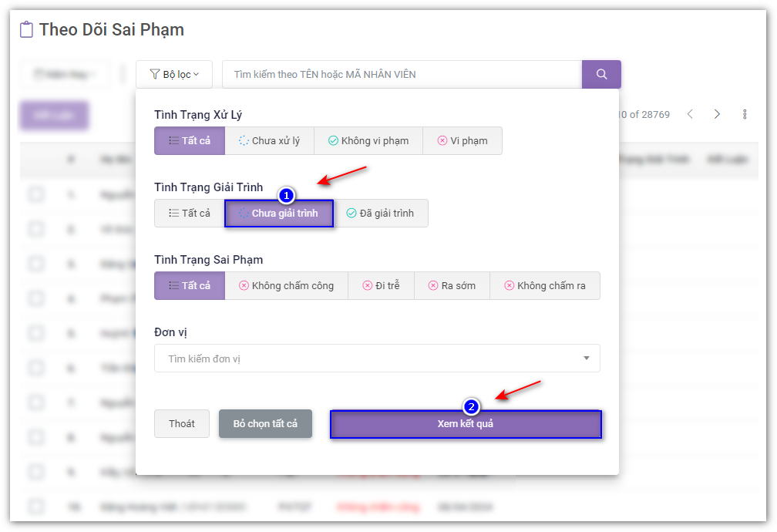Open the Bộ lọc filter dropdown

click(x=174, y=75)
